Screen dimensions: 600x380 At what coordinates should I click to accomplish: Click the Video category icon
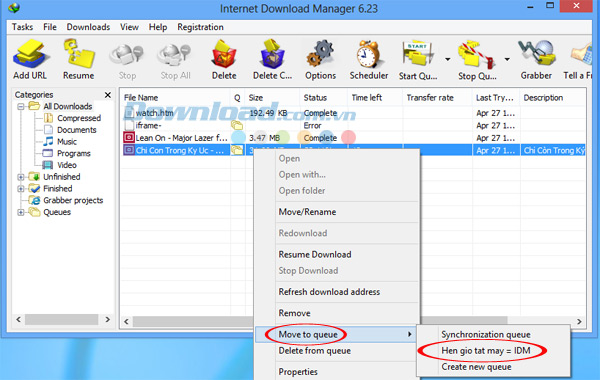pos(48,165)
